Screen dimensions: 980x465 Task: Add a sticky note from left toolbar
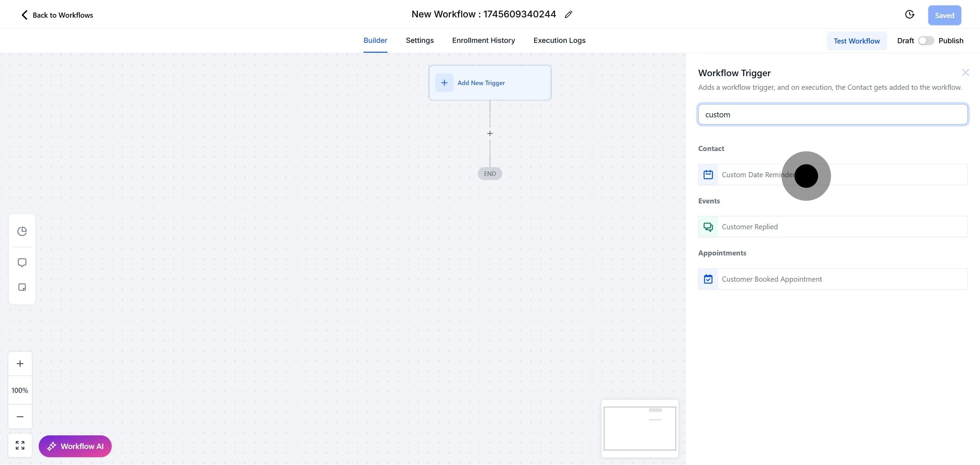[22, 287]
